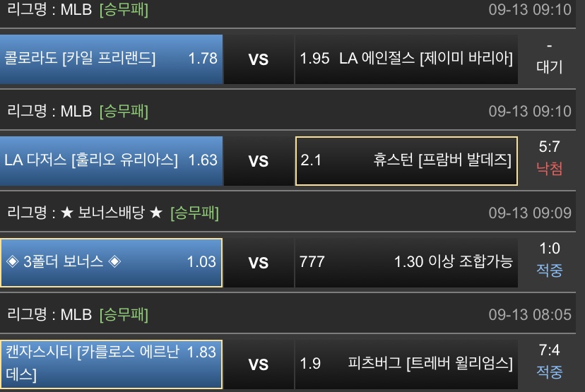Select the ◈ 3폴더 보너스 ◈ 1.03 option
585x392 pixels.
point(111,262)
